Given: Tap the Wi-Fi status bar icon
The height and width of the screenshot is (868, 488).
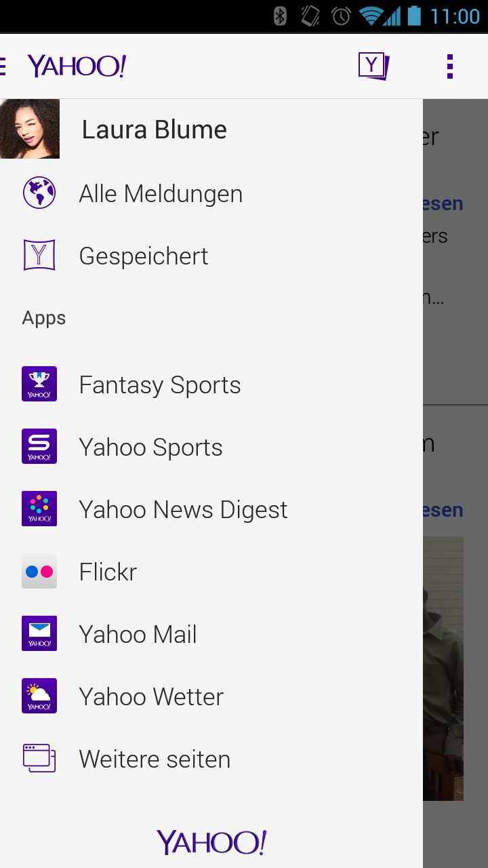Looking at the screenshot, I should click(x=371, y=16).
